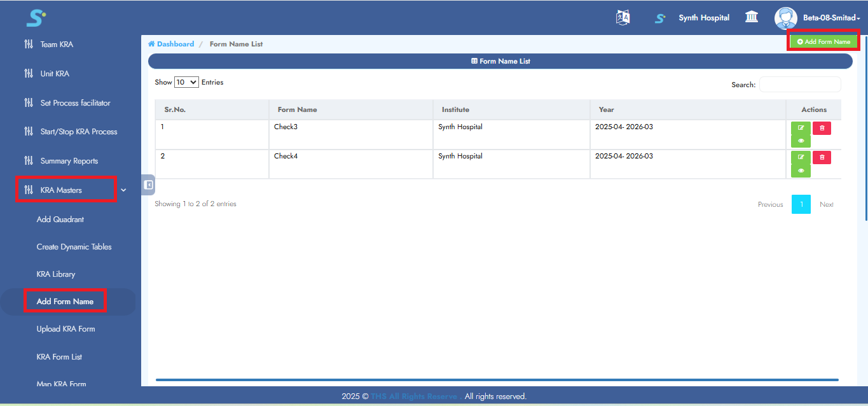Open the Dashboard breadcrumb link
This screenshot has width=868, height=406.
[175, 43]
